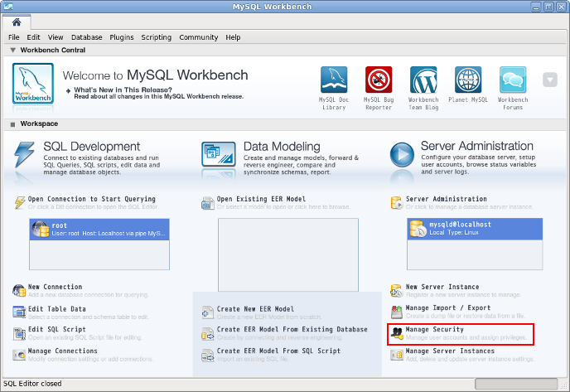Image resolution: width=570 pixels, height=392 pixels.
Task: Click the Manage Security users icon
Action: (397, 333)
